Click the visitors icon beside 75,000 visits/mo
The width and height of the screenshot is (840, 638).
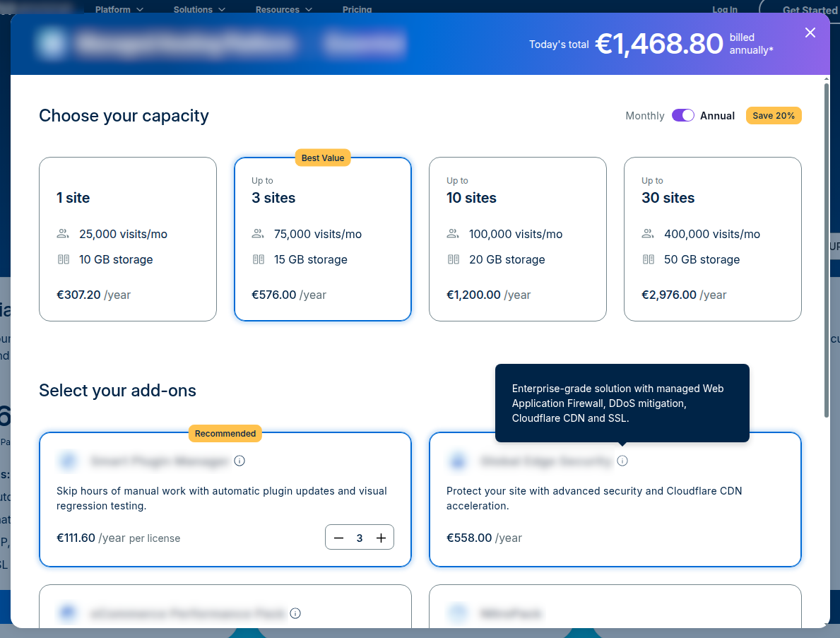(258, 234)
